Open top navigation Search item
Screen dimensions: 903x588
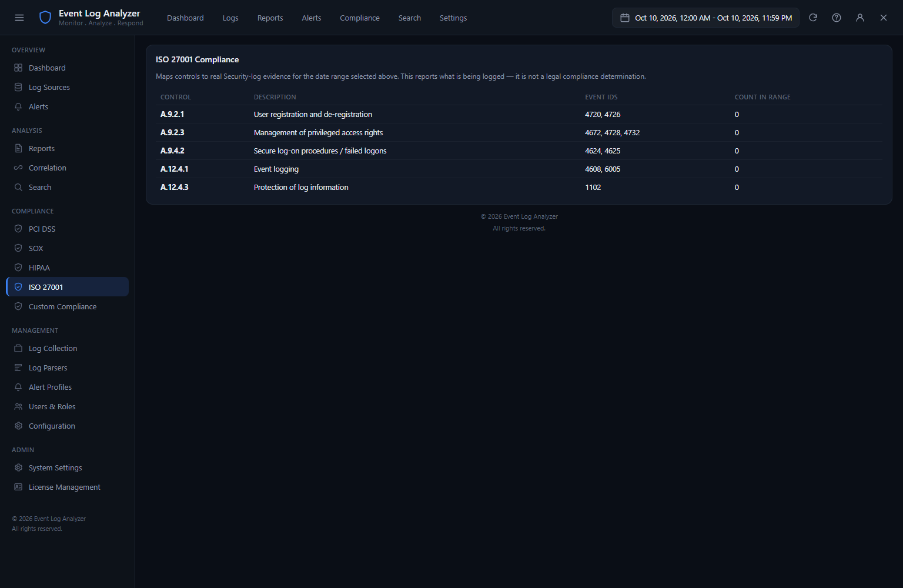tap(410, 18)
